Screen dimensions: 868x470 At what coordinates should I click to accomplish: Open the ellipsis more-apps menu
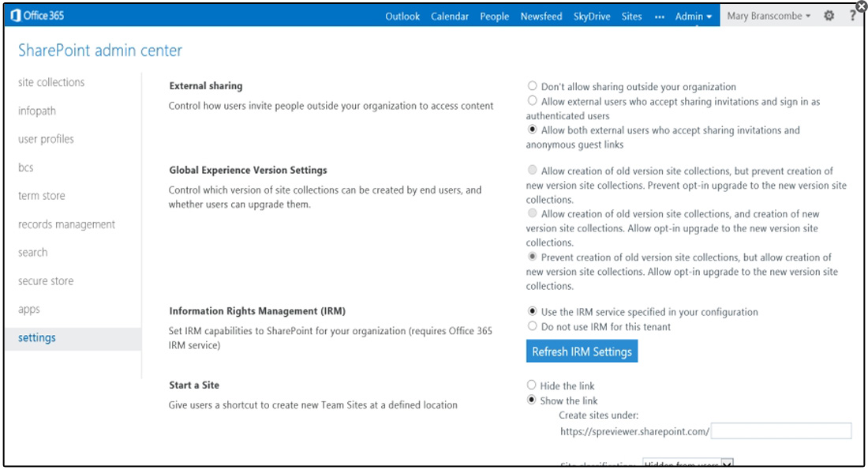(x=660, y=17)
